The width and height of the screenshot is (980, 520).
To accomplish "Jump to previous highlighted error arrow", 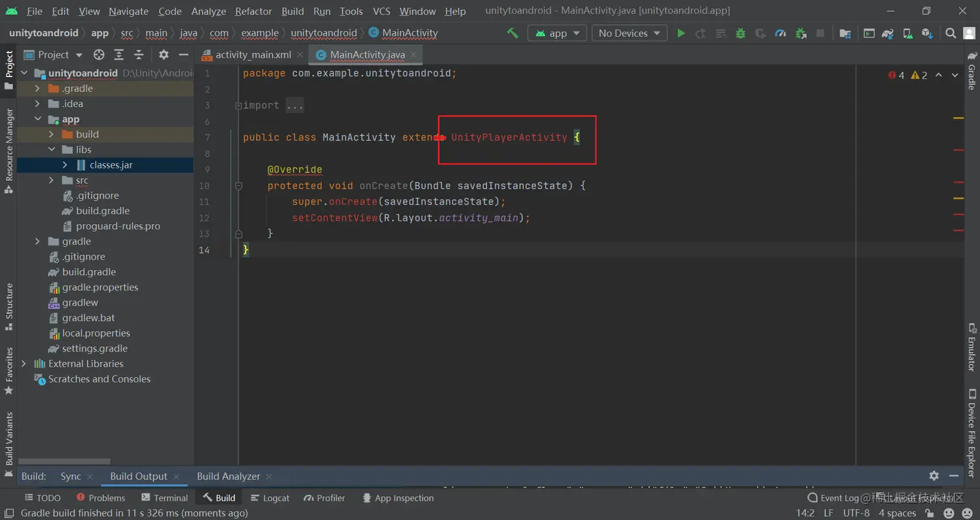I will pyautogui.click(x=940, y=75).
